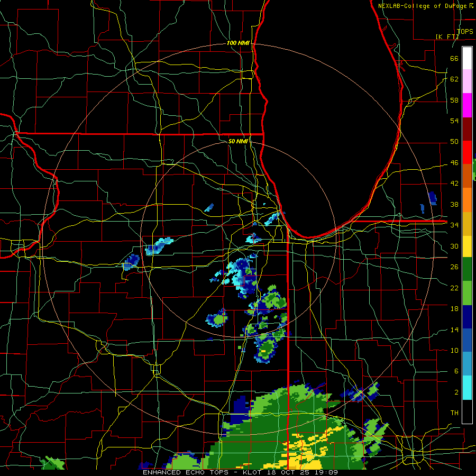Click the navy blue legend swatch
Viewport: 476px width, 476px height.
[467, 317]
